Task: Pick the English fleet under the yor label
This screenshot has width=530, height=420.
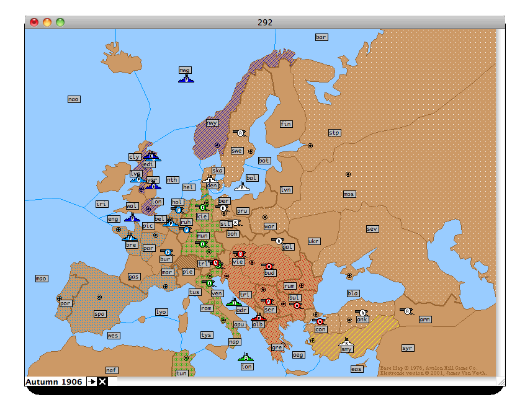Action: (x=153, y=186)
